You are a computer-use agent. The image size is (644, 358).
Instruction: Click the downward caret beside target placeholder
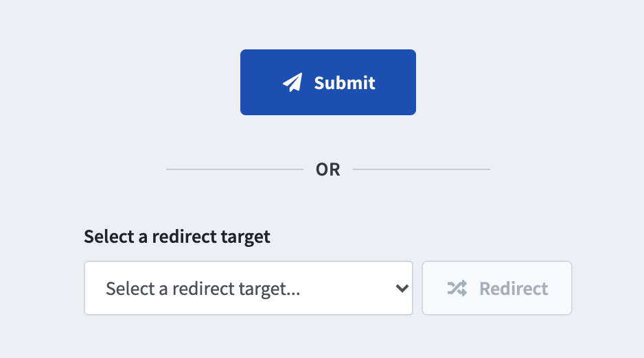(402, 288)
